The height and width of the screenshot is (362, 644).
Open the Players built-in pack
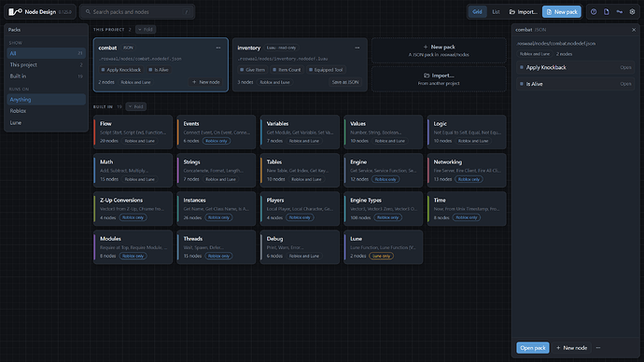[x=300, y=208]
